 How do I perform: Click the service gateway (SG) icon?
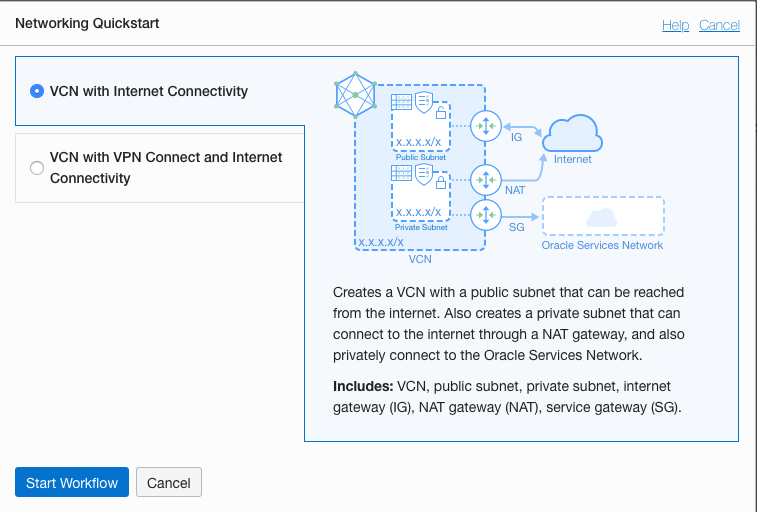(x=485, y=214)
